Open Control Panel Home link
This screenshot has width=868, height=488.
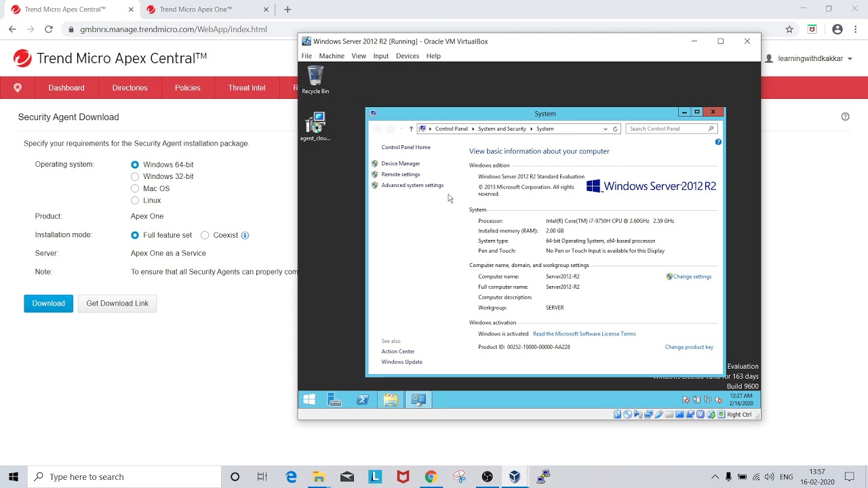(x=406, y=147)
